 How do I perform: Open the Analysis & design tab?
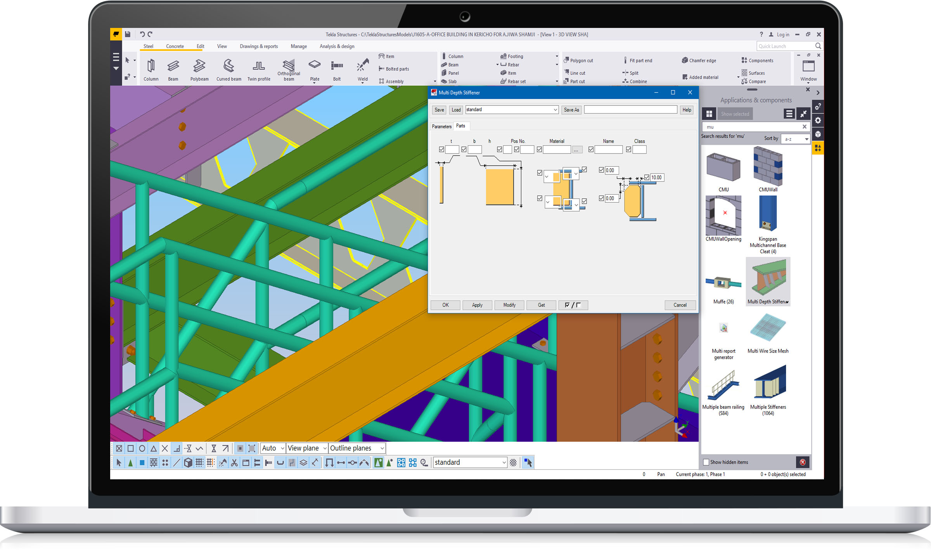(337, 46)
